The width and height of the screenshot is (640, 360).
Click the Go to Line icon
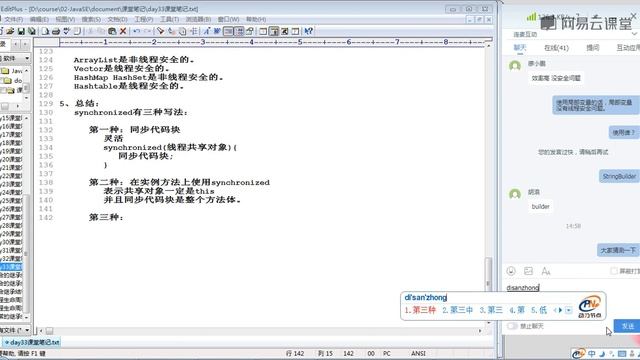pyautogui.click(x=193, y=31)
